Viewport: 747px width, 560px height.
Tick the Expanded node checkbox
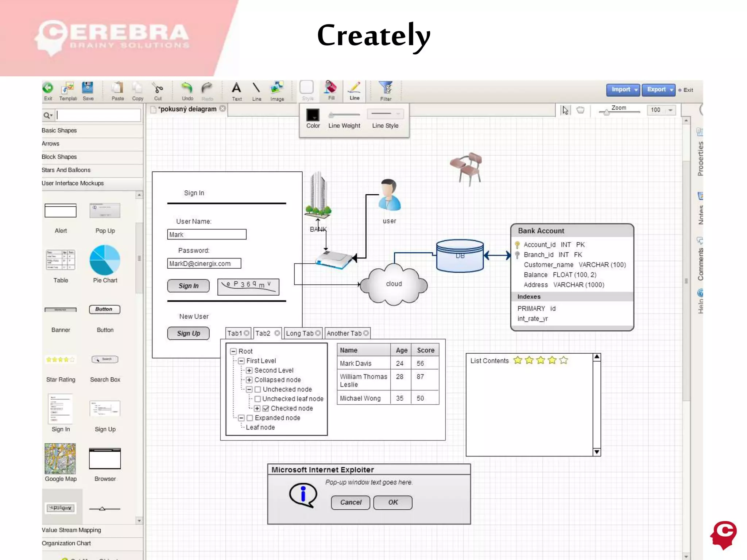coord(250,418)
